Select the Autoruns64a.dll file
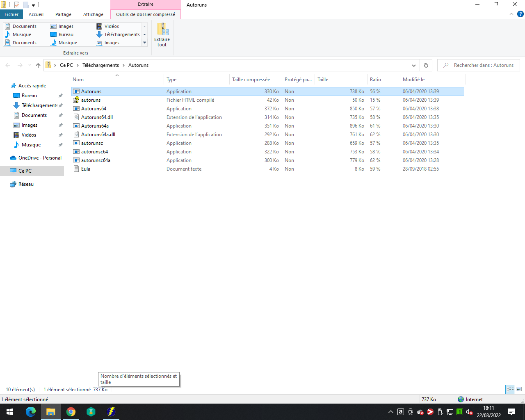This screenshot has height=420, width=525. pyautogui.click(x=268, y=135)
